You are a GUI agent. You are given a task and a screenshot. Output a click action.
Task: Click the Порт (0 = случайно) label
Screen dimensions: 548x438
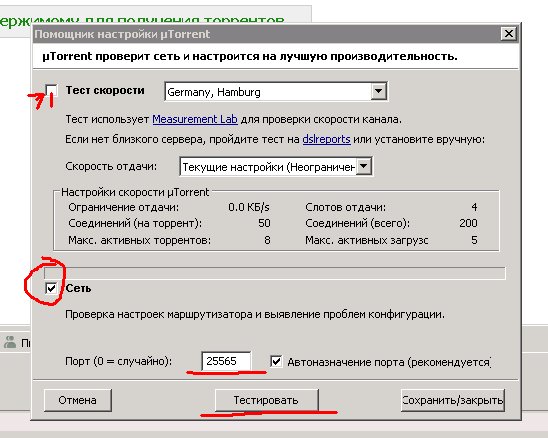point(118,361)
